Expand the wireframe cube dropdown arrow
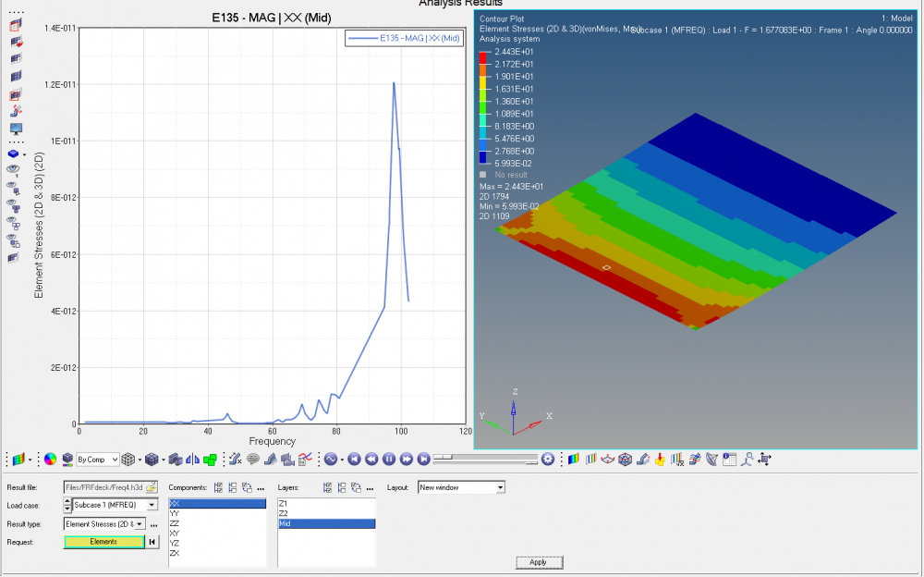Image resolution: width=924 pixels, height=577 pixels. (140, 460)
